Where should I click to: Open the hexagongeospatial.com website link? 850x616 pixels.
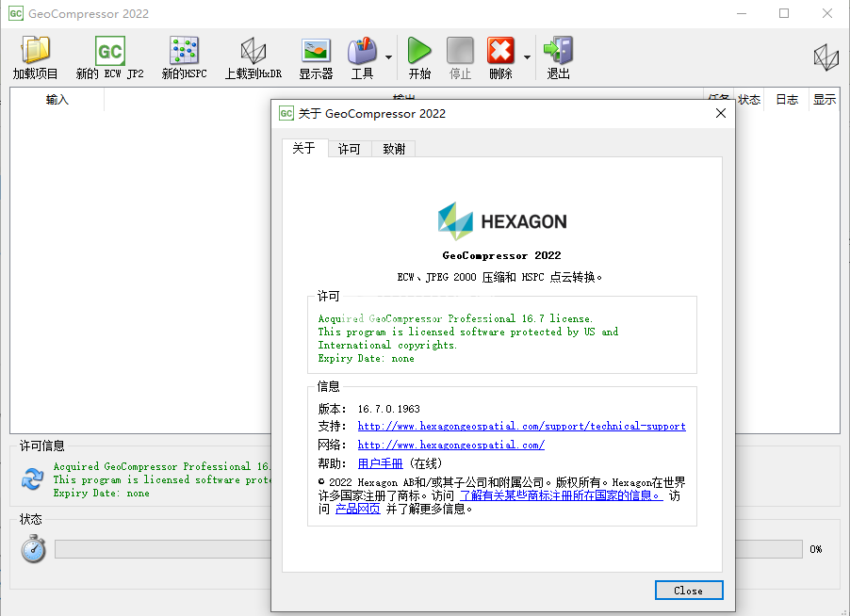click(x=451, y=445)
